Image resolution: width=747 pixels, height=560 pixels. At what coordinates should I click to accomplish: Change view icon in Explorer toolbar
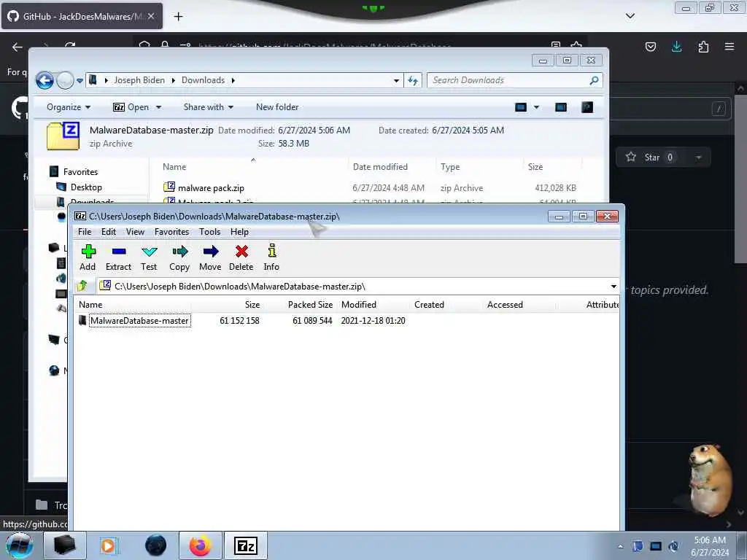[521, 107]
